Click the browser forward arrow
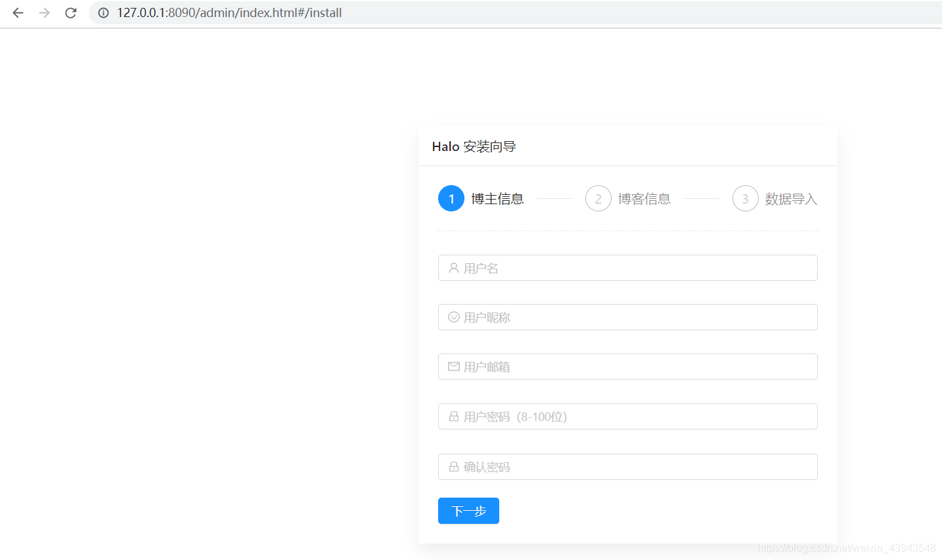 tap(44, 12)
